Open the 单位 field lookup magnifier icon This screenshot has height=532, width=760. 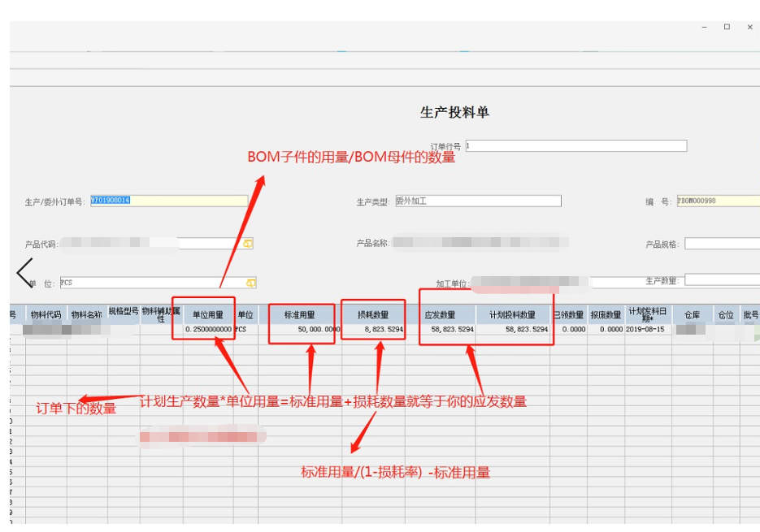250,283
